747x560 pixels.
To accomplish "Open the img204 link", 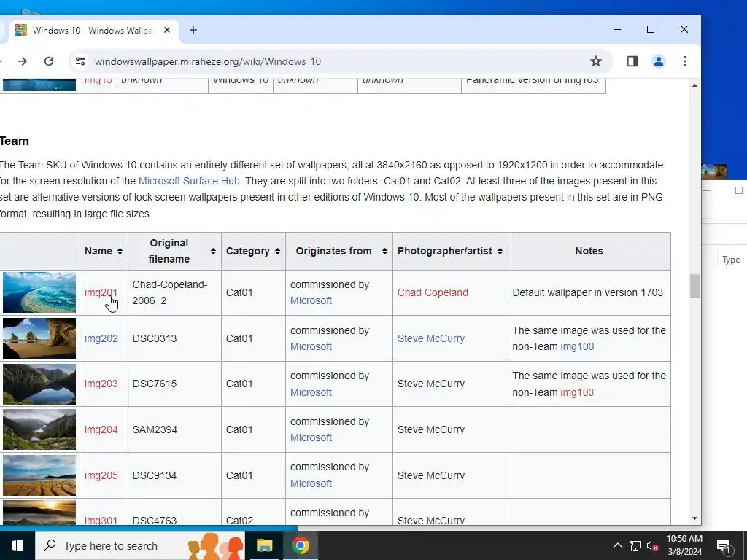I will 101,429.
